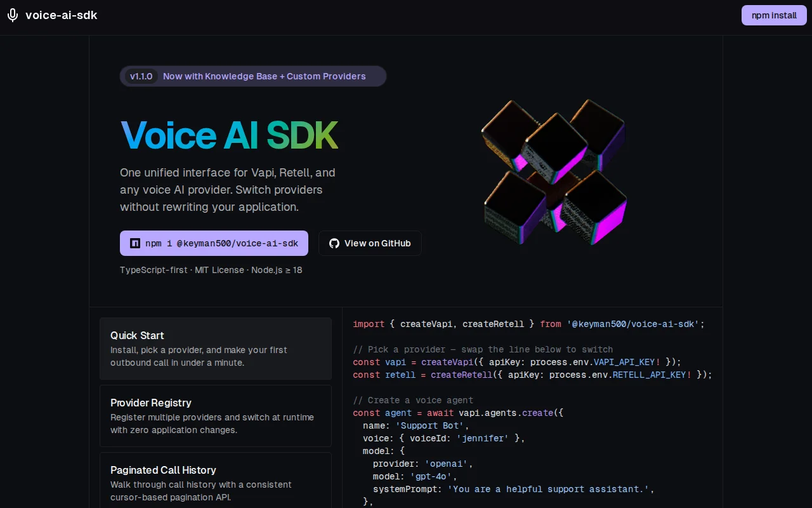This screenshot has width=812, height=508.
Task: Click the '// Create a voice agent' comment
Action: [413, 400]
